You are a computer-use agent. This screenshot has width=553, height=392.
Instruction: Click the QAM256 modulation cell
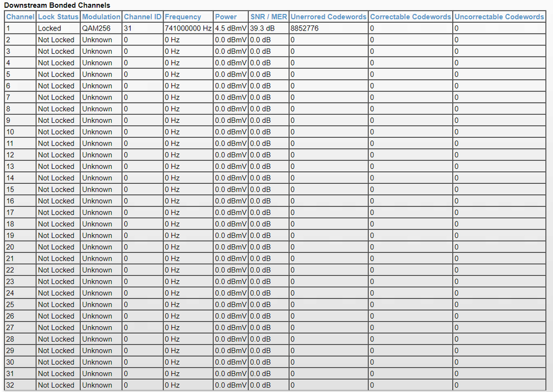(x=96, y=28)
